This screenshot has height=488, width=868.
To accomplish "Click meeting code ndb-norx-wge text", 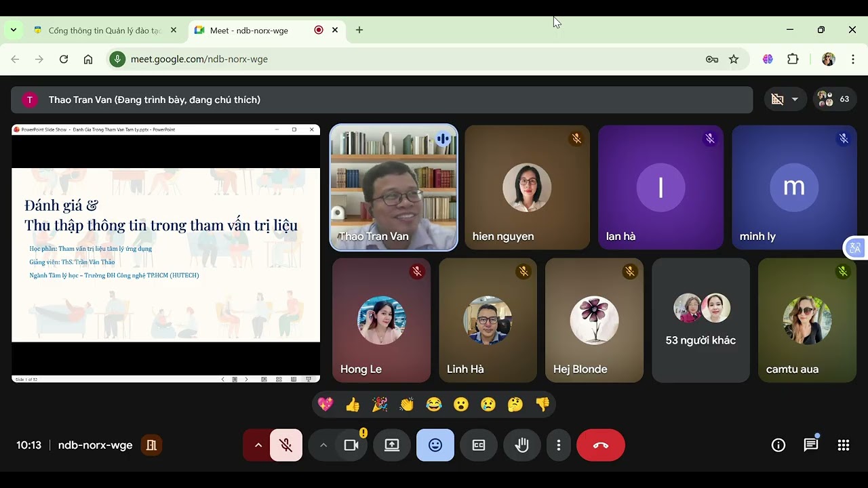I will click(95, 445).
